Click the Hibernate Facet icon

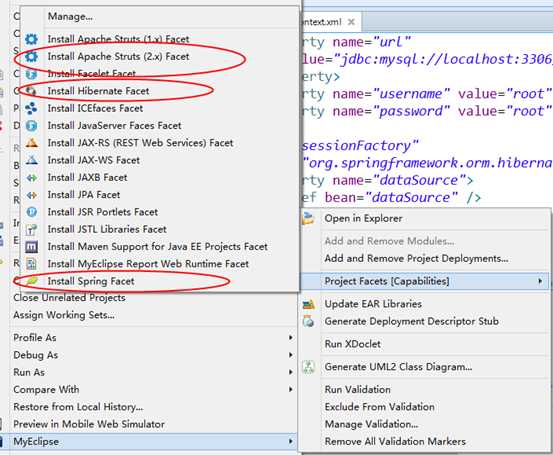pyautogui.click(x=31, y=91)
